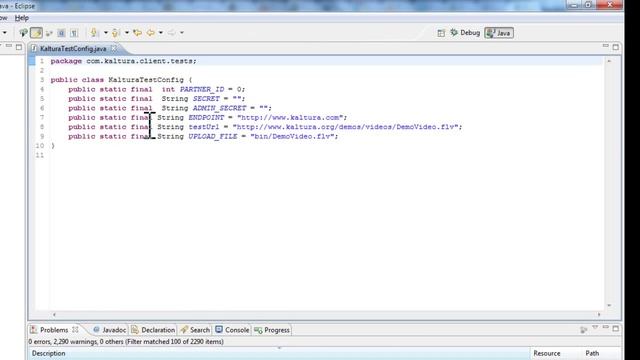Open the Previous Annotation dropdown arrow

127,33
